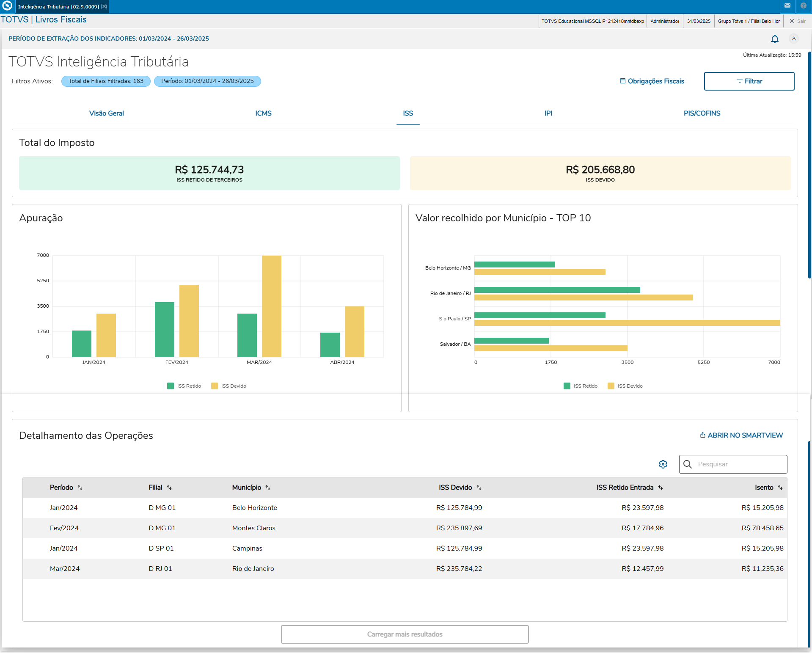Toggle ISS Retido legend in Município chart

point(581,386)
